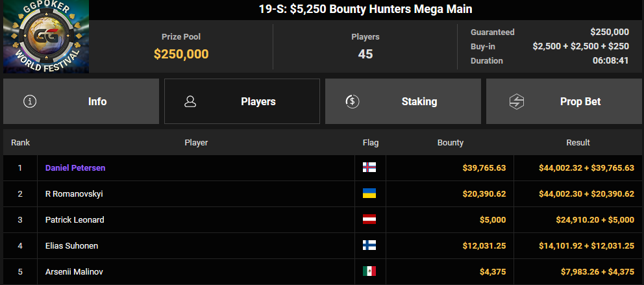The width and height of the screenshot is (644, 285).
Task: Click Patrick Leonard's Austria flag icon
Action: 369,219
